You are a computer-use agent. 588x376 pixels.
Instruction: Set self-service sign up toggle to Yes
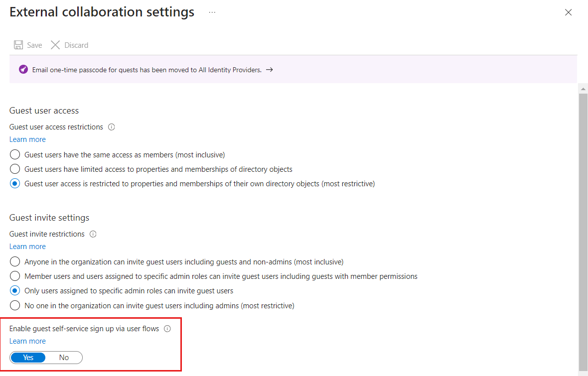[28, 358]
